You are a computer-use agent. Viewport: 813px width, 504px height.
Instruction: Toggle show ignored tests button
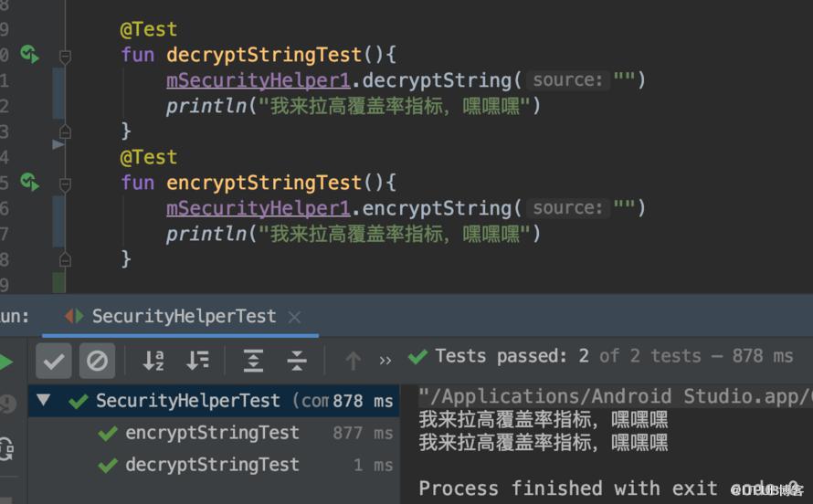(97, 361)
